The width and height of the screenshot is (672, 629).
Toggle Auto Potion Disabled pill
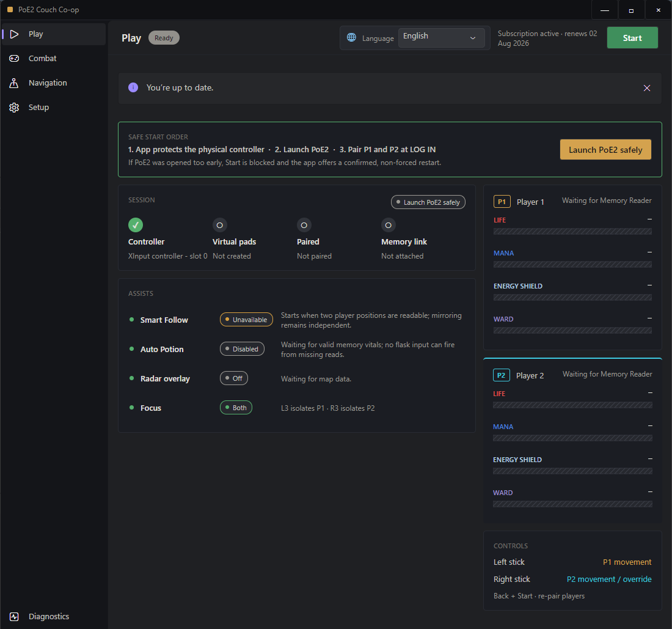[242, 349]
